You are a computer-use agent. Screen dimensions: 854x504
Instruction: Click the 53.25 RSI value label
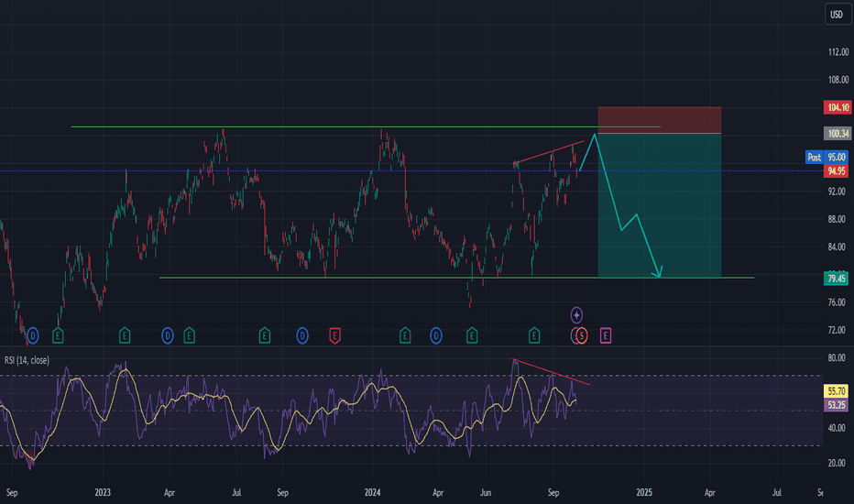(x=836, y=405)
